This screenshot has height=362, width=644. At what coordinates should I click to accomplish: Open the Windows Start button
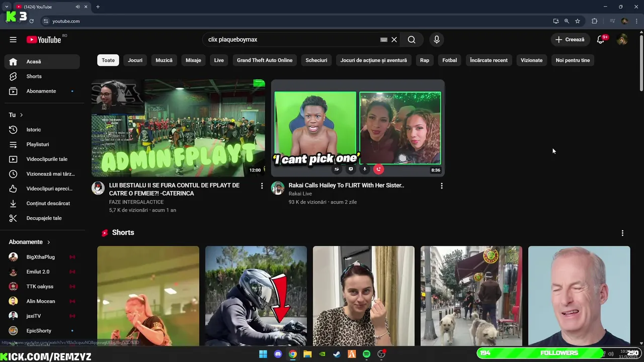point(263,354)
